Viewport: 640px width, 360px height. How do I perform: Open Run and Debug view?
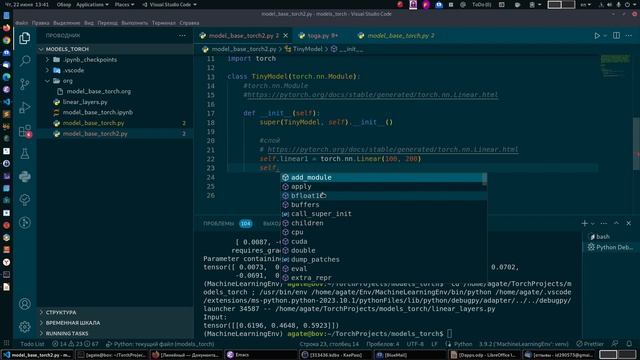[24, 107]
